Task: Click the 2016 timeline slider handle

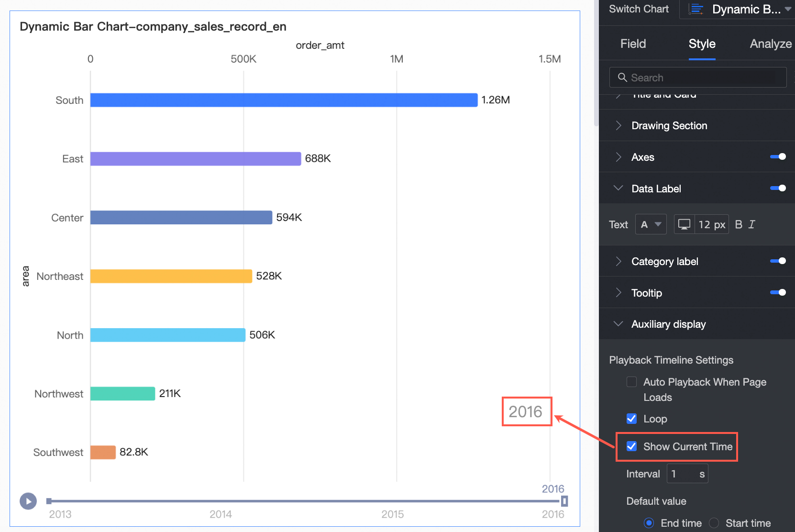Action: coord(564,501)
